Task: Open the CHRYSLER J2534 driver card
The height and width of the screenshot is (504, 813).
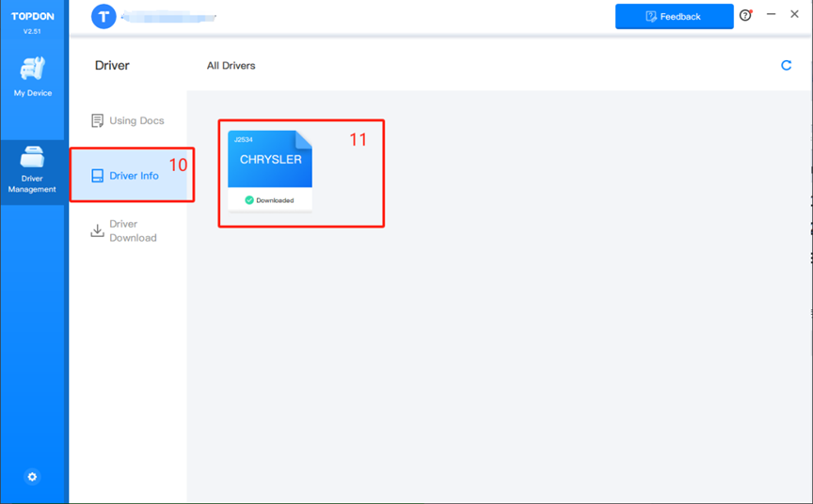Action: click(270, 171)
